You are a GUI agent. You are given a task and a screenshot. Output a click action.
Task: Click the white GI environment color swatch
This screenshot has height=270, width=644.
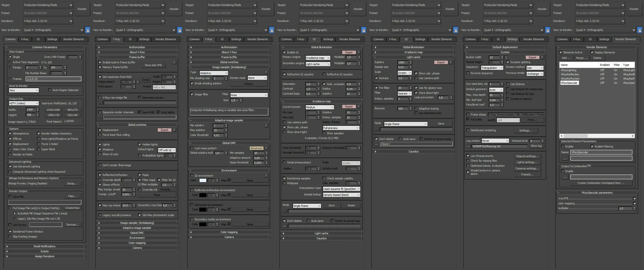pos(202,180)
